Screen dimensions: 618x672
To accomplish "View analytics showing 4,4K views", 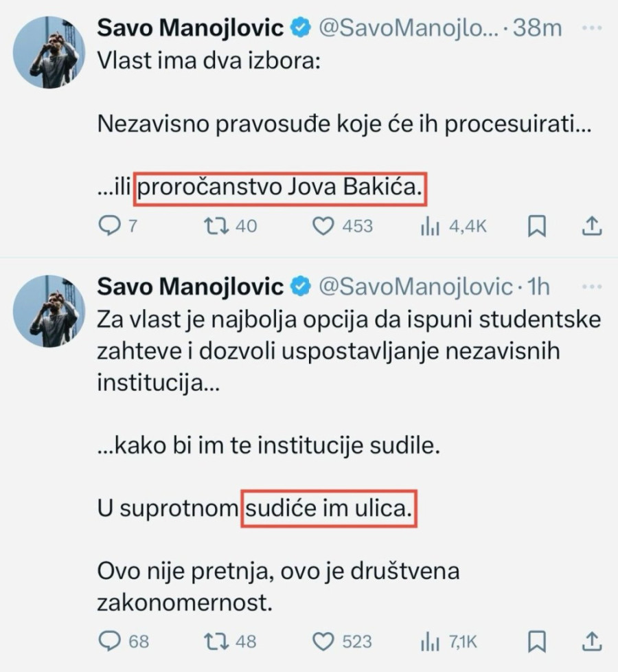I will [x=429, y=225].
